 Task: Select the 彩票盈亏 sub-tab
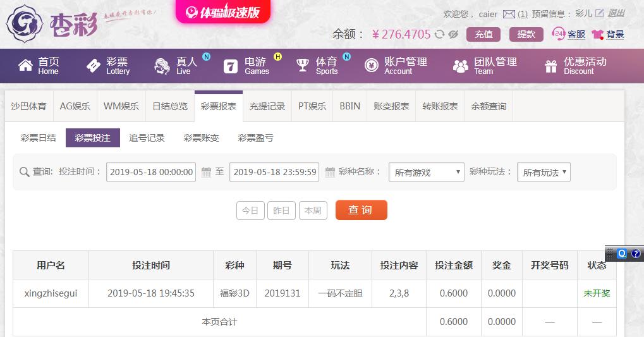[255, 138]
